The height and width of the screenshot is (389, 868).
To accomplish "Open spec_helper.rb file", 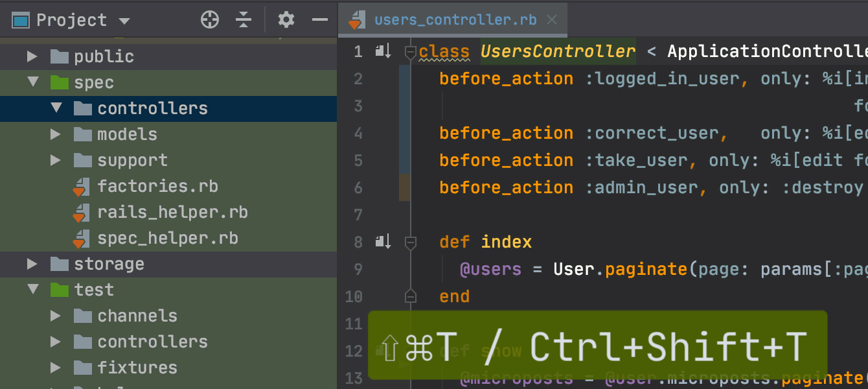I will point(168,238).
